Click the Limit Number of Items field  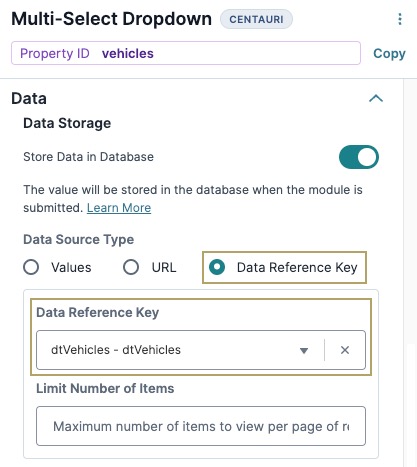(x=201, y=426)
